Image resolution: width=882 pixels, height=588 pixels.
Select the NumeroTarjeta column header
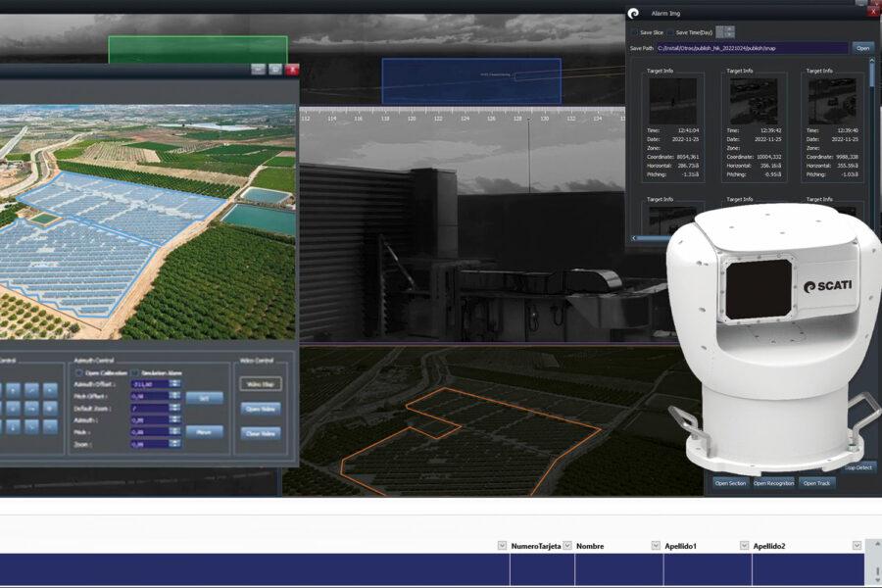click(535, 546)
